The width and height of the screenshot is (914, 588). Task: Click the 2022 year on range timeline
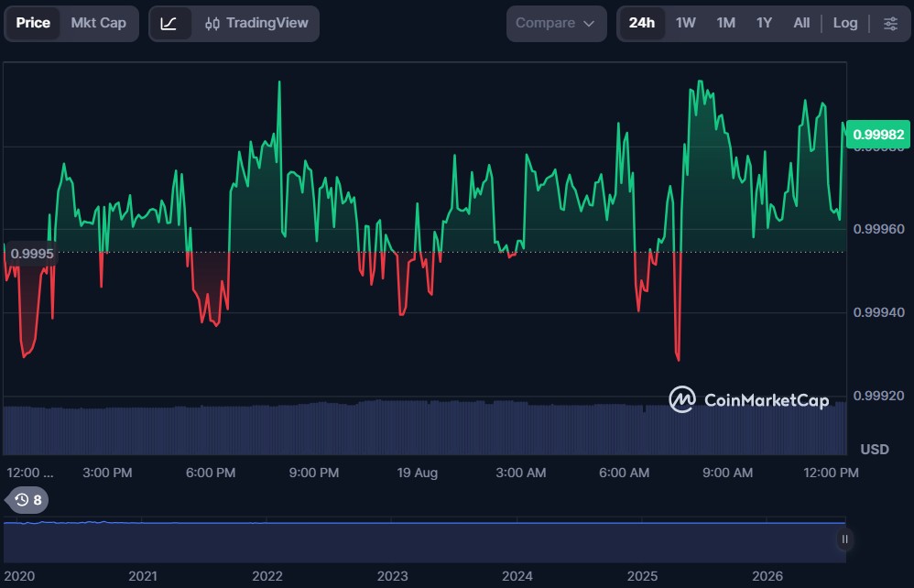tap(267, 576)
